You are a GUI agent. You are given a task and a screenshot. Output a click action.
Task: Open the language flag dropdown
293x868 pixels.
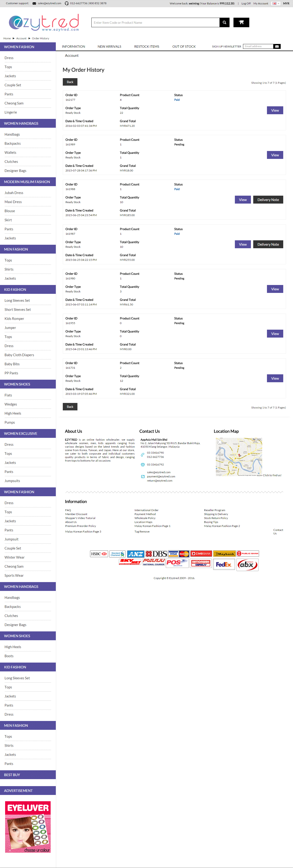(x=276, y=3)
